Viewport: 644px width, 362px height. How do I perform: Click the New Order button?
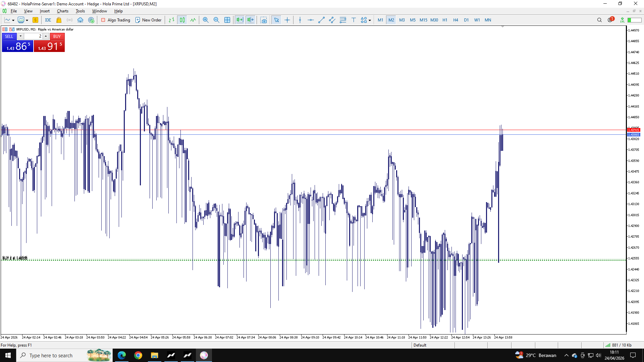(148, 20)
